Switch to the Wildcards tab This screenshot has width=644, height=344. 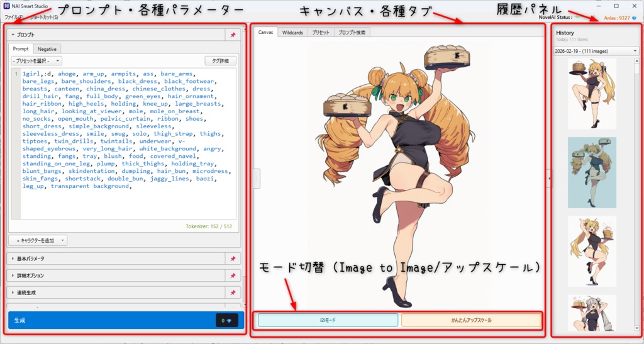[x=292, y=33]
